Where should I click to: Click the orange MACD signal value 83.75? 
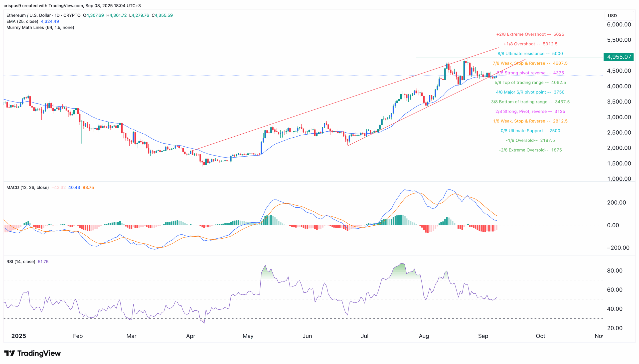pyautogui.click(x=88, y=187)
